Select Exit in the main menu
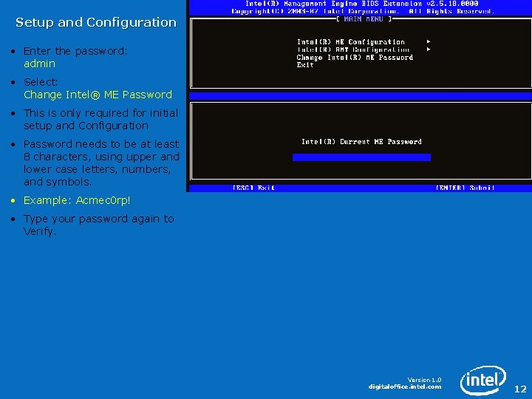Screen dimensions: 532x399 (305, 65)
